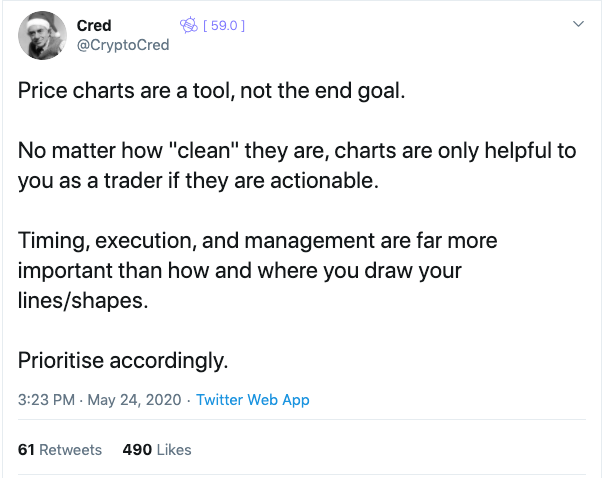The height and width of the screenshot is (478, 605).
Task: Click the 'Prioritise accordingly.' line
Action: 123,361
